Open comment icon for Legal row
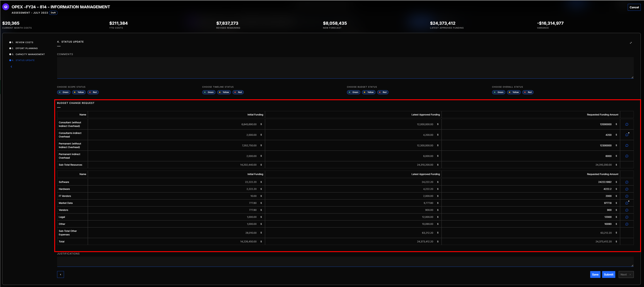This screenshot has width=644, height=287. point(627,217)
